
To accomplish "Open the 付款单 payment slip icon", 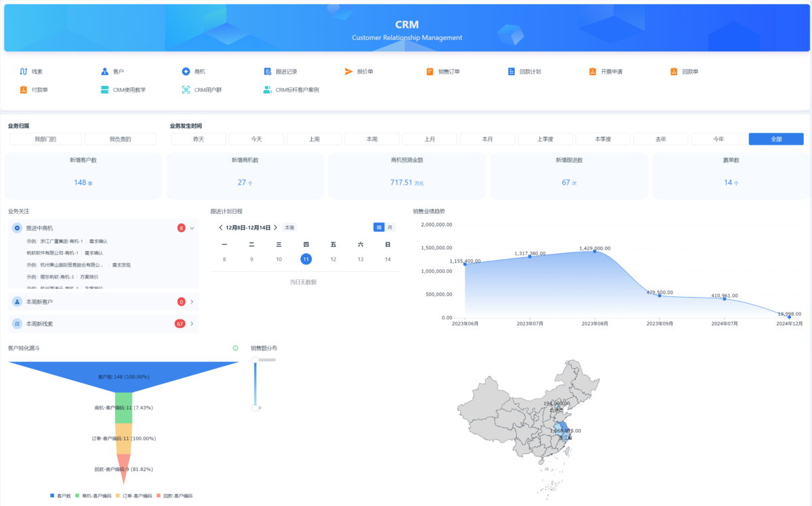I will tap(24, 89).
